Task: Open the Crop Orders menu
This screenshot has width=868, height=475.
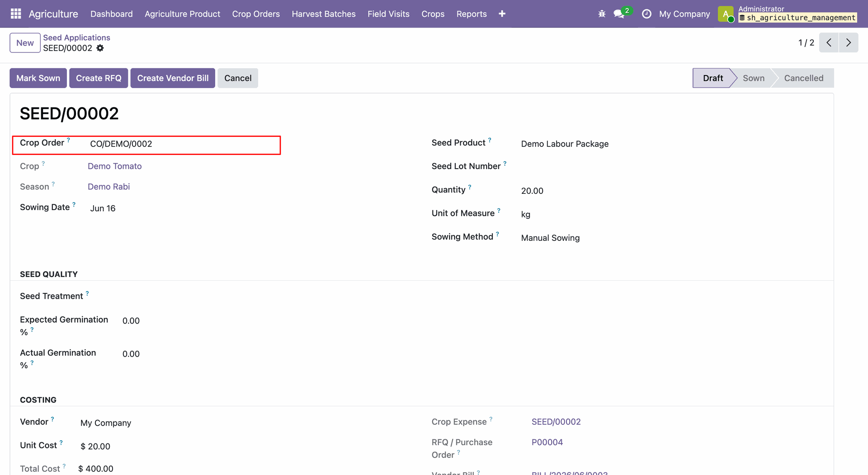Action: click(x=256, y=14)
